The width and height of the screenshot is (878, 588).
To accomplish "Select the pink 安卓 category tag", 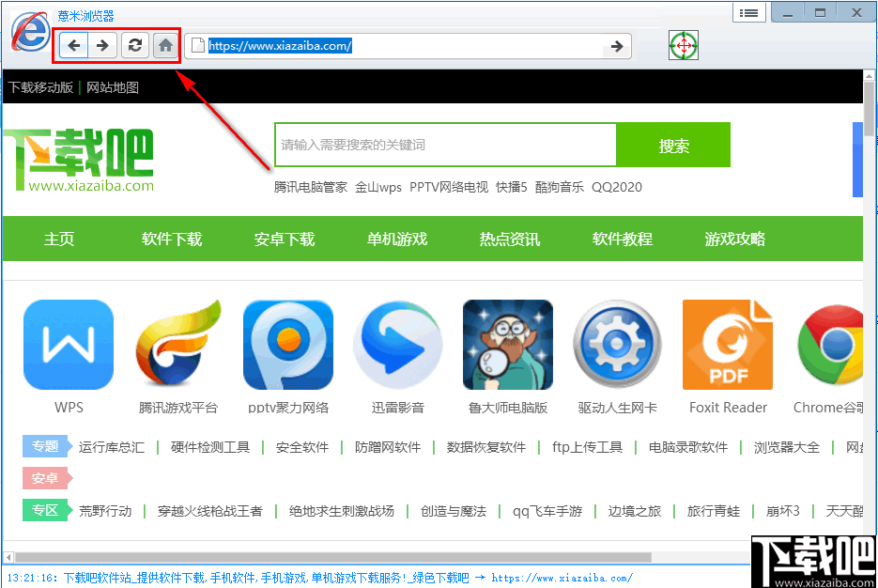I will tap(47, 478).
